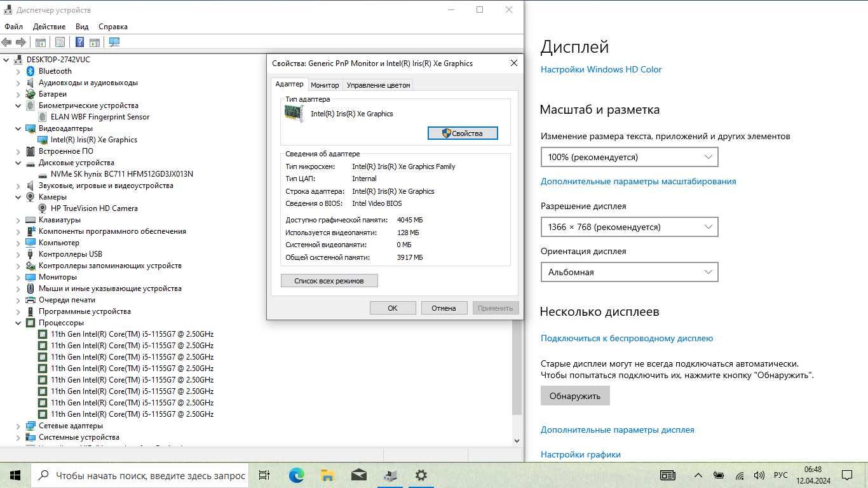This screenshot has height=488, width=868.
Task: Expand the Сетевые адаптеры category
Action: tap(18, 426)
